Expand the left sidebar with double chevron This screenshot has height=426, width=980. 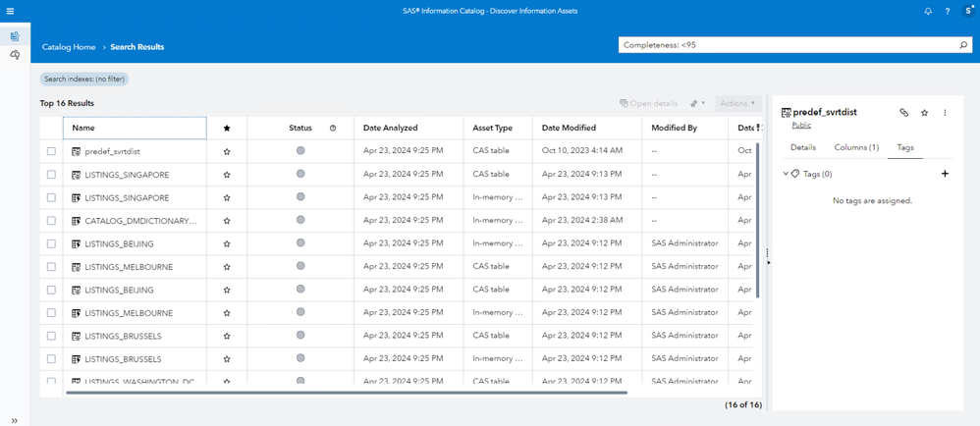(15, 420)
